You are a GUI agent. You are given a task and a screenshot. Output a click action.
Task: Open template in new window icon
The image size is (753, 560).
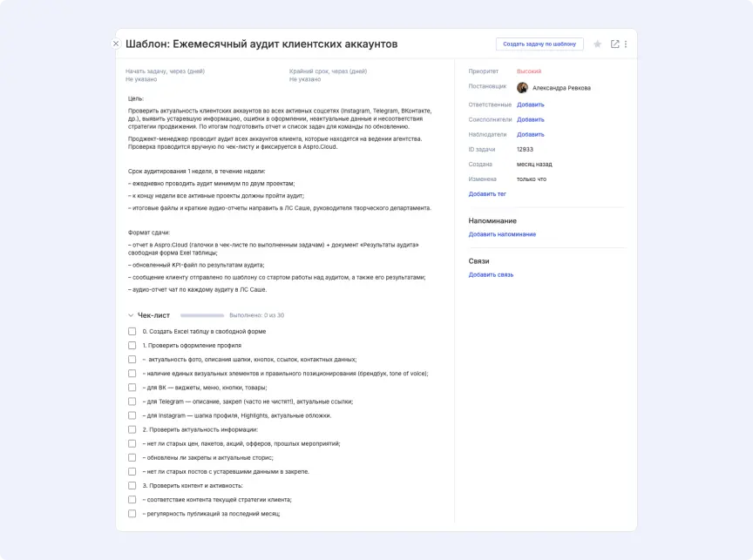tap(615, 44)
